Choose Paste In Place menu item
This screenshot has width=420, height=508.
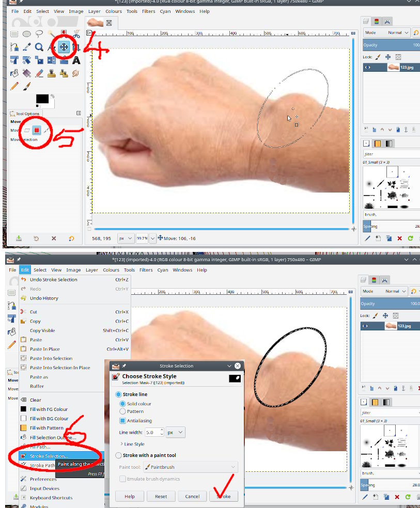(x=75, y=349)
